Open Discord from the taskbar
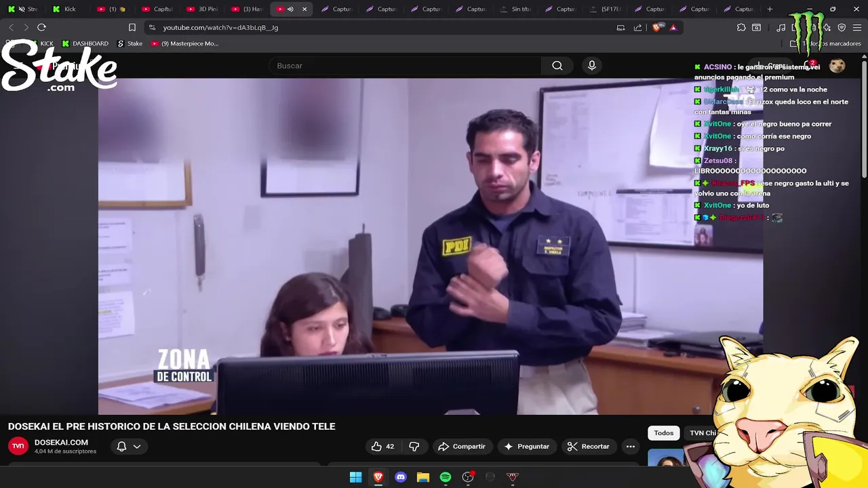Screen dimensions: 868x488 coord(401,477)
